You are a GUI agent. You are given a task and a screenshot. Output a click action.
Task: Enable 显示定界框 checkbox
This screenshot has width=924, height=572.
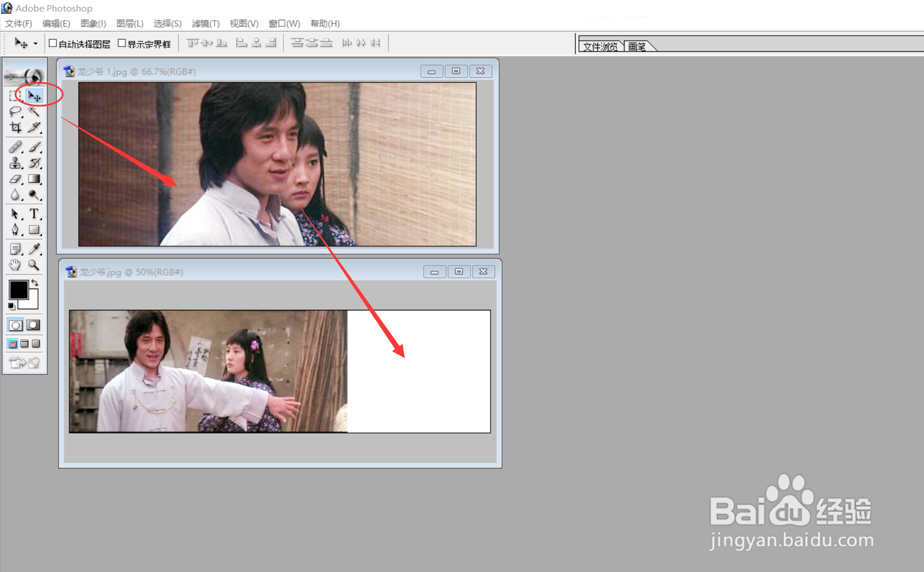coord(122,43)
